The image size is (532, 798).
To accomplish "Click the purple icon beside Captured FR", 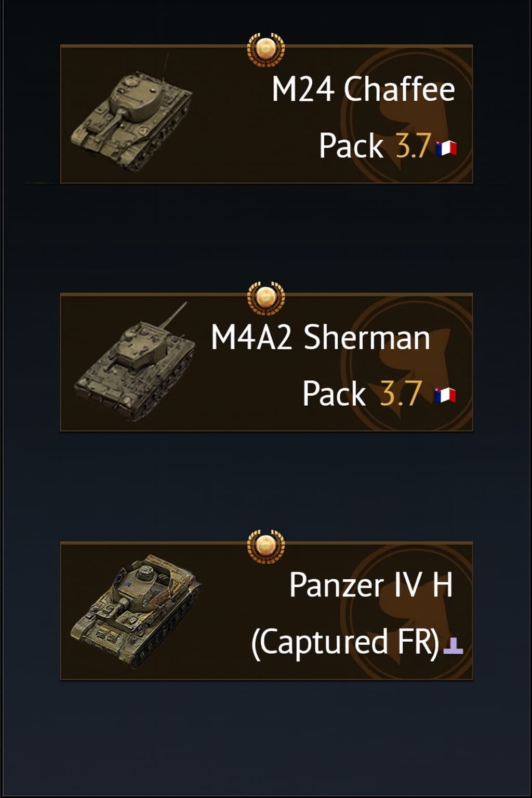I will [x=454, y=645].
